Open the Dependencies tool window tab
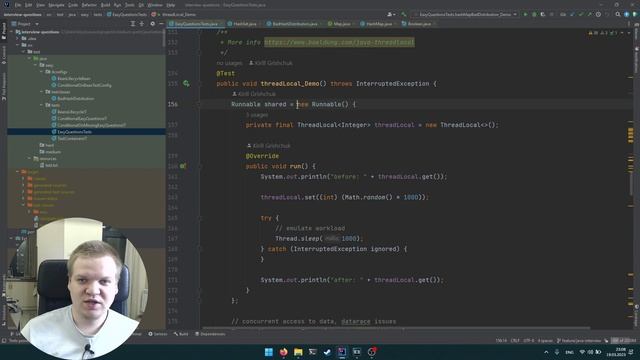 point(210,334)
